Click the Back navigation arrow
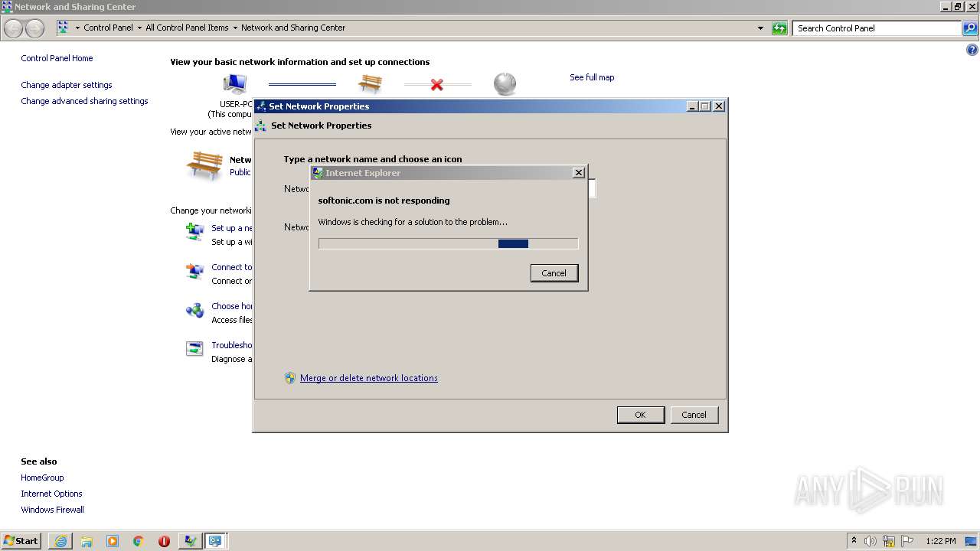The height and width of the screenshot is (551, 980). click(x=13, y=28)
